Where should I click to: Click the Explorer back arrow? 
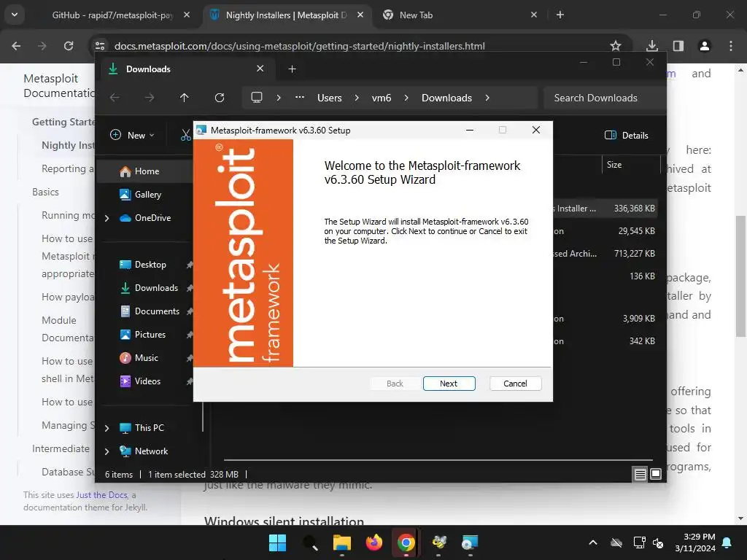pos(115,98)
